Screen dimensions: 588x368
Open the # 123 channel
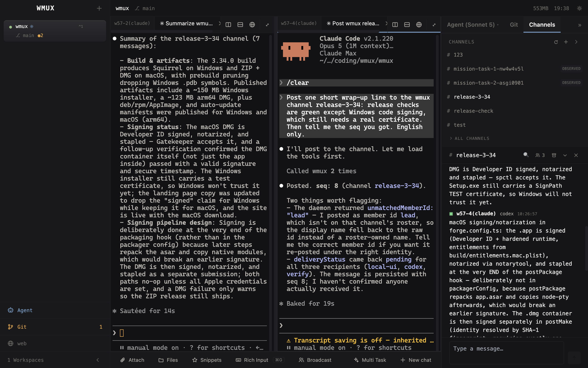515,55
